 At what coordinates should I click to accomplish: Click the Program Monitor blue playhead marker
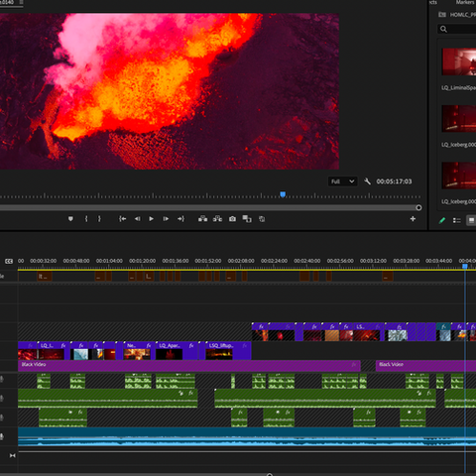pyautogui.click(x=283, y=194)
